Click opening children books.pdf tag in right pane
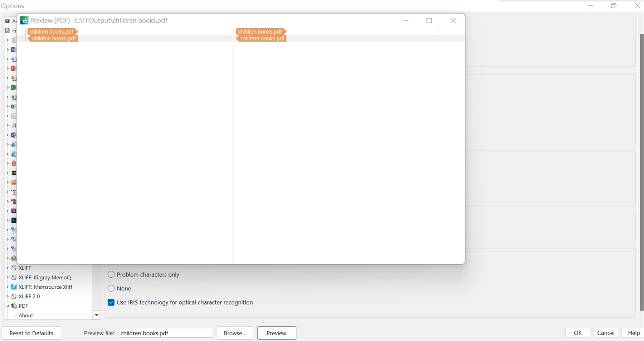The height and width of the screenshot is (341, 644). pos(261,32)
